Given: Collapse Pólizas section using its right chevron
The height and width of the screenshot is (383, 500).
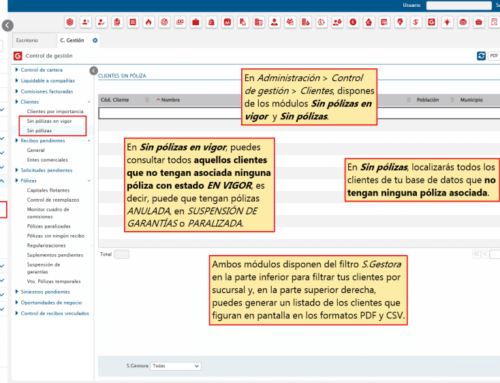Looking at the screenshot, I should coord(89,181).
